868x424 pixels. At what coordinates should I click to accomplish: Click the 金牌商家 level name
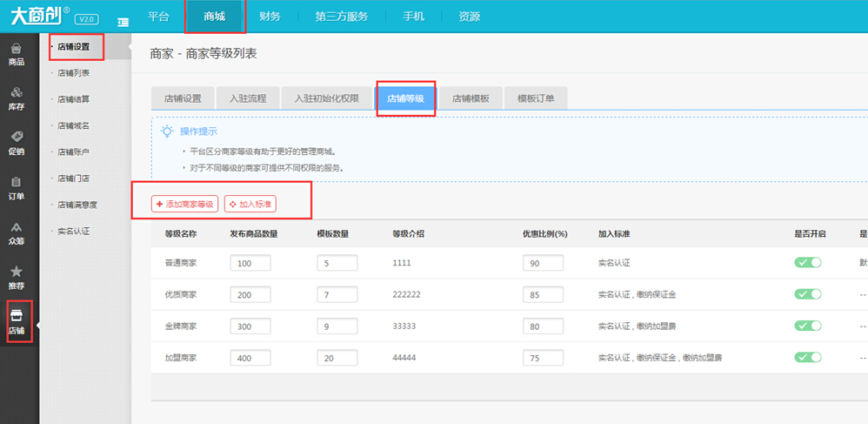coord(180,326)
